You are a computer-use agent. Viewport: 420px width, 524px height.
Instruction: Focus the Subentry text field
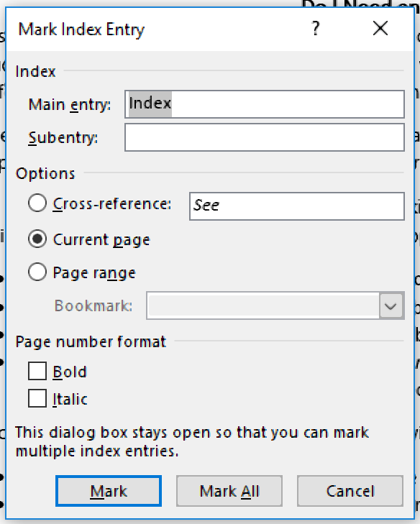pos(265,137)
